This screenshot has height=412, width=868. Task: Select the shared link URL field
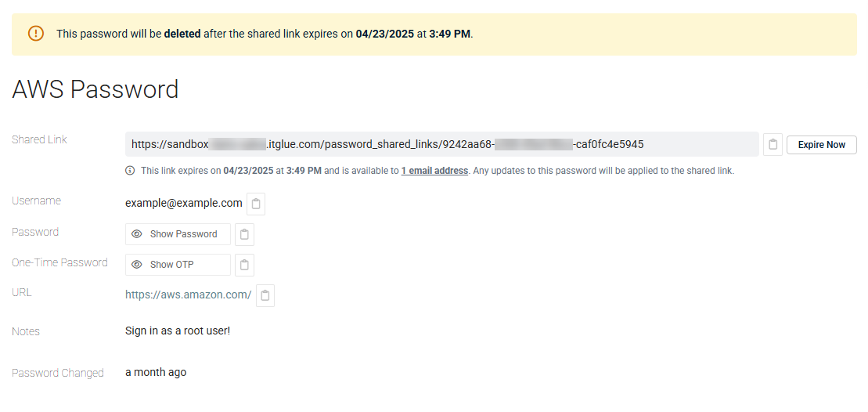point(441,145)
